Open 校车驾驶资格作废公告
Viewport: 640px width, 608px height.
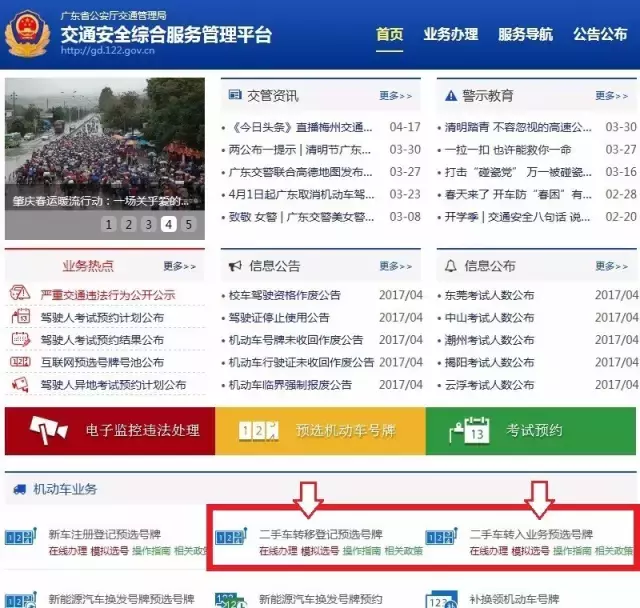[284, 295]
